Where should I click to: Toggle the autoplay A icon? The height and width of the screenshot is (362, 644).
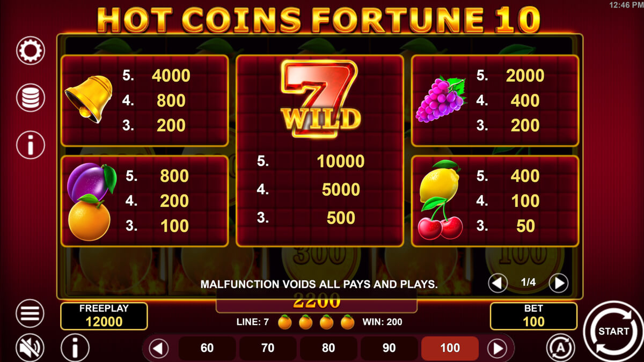[560, 348]
